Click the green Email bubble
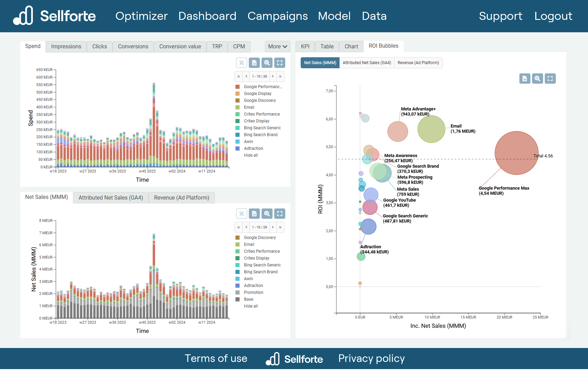Viewport: 588px width, 371px height. [x=431, y=129]
